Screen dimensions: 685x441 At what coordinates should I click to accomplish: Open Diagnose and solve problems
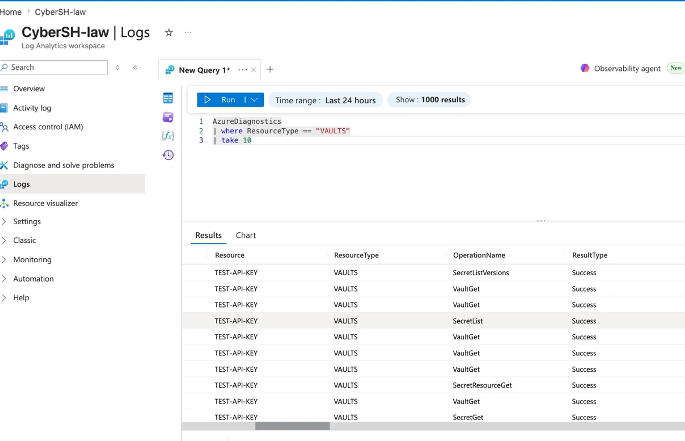pos(64,165)
